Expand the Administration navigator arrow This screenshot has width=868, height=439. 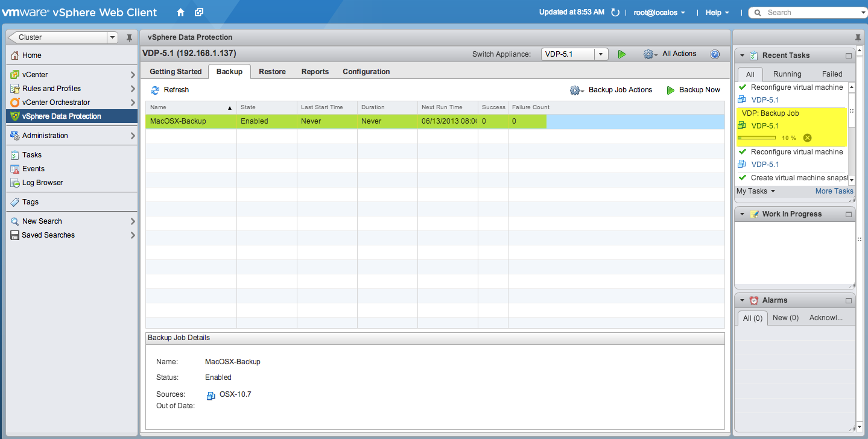(x=133, y=136)
